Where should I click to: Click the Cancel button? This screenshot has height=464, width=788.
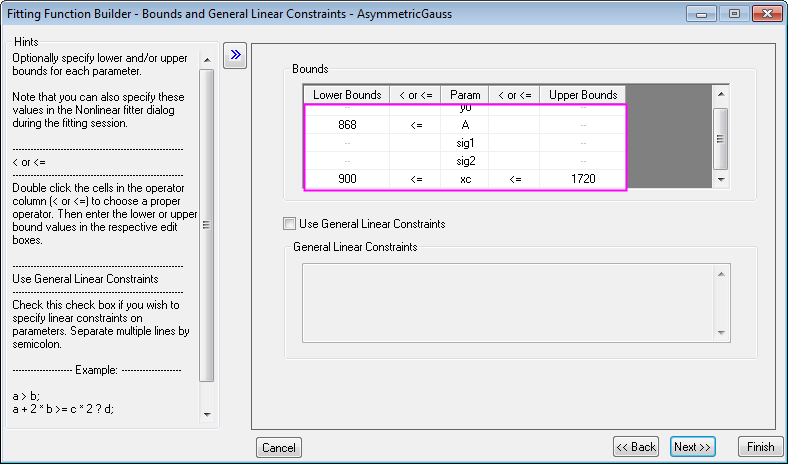[278, 447]
